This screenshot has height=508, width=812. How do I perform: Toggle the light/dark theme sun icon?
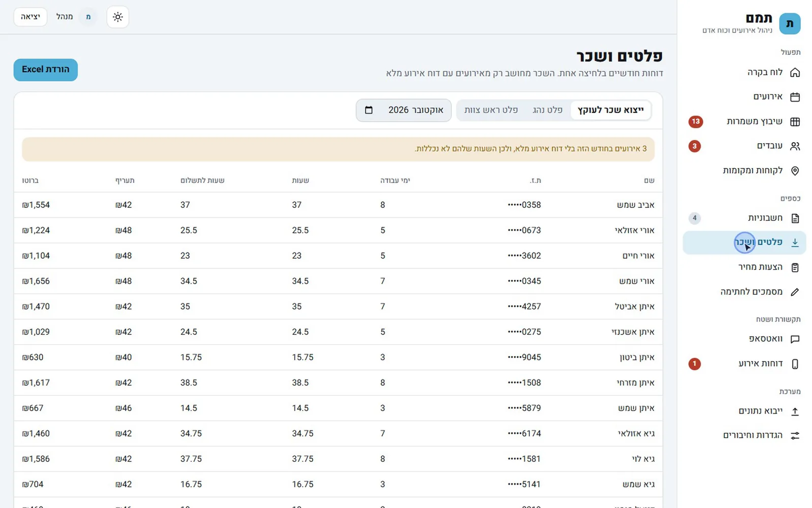[118, 17]
